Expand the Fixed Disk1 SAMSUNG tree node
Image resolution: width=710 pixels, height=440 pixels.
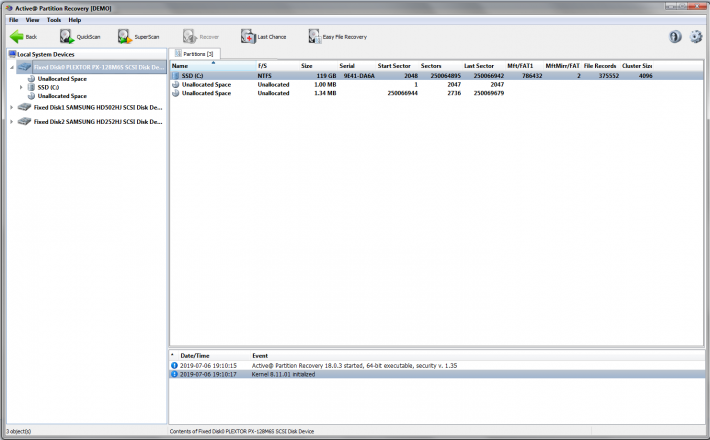[12, 107]
